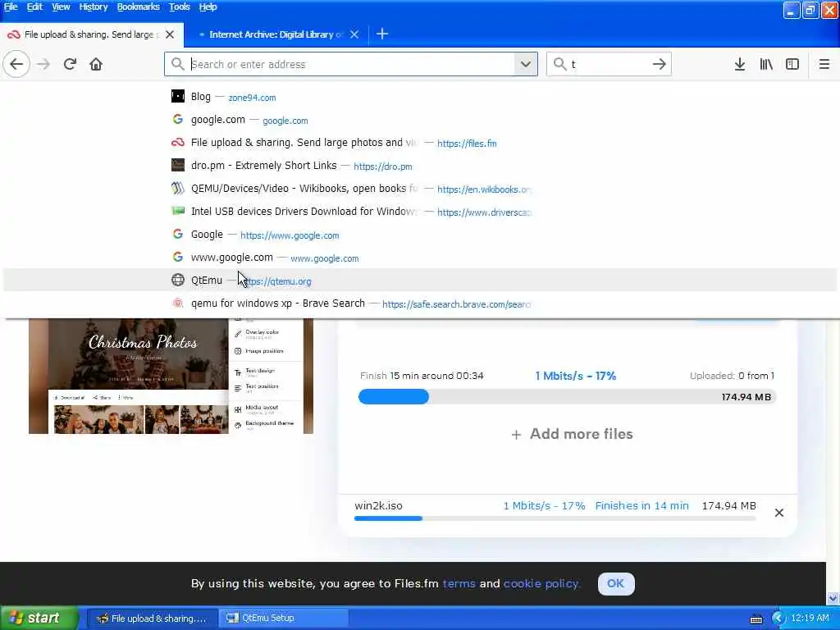This screenshot has height=630, width=840.
Task: Click the address bar search magnifier icon
Action: point(177,64)
